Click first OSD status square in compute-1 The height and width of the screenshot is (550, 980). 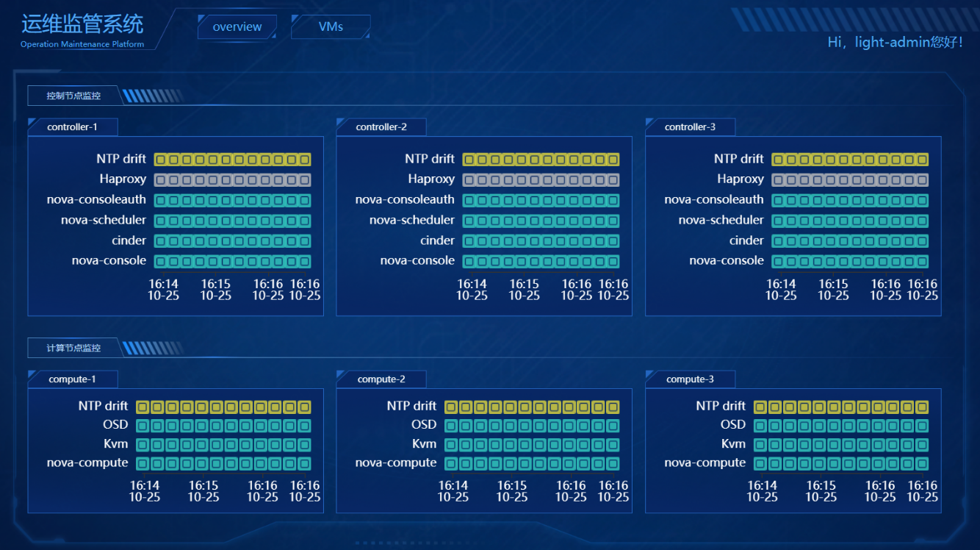[143, 426]
